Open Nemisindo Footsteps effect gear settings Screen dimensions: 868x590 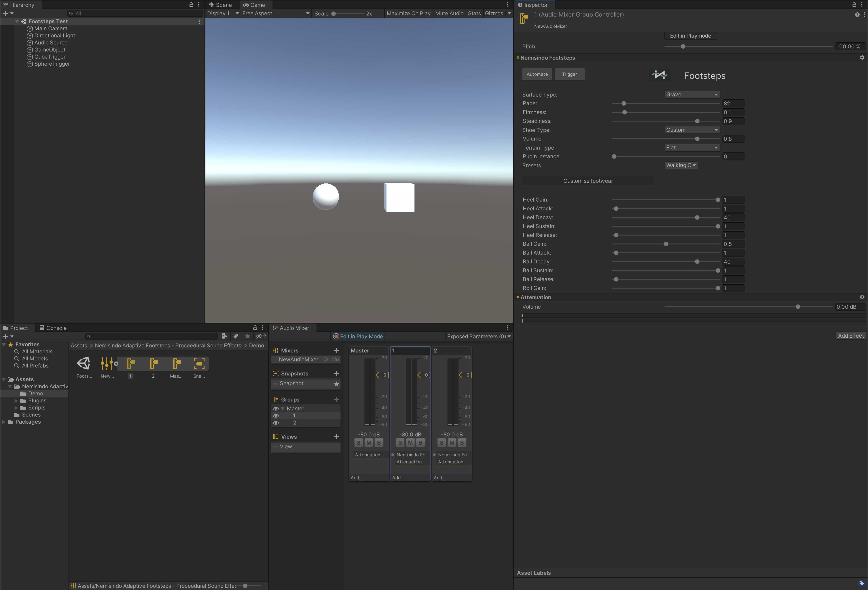[862, 57]
